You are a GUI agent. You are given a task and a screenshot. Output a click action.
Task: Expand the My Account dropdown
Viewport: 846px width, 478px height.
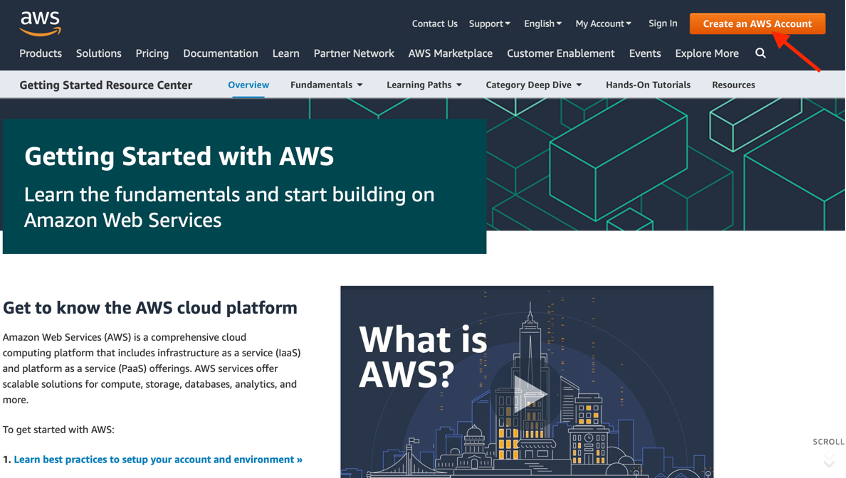tap(603, 24)
